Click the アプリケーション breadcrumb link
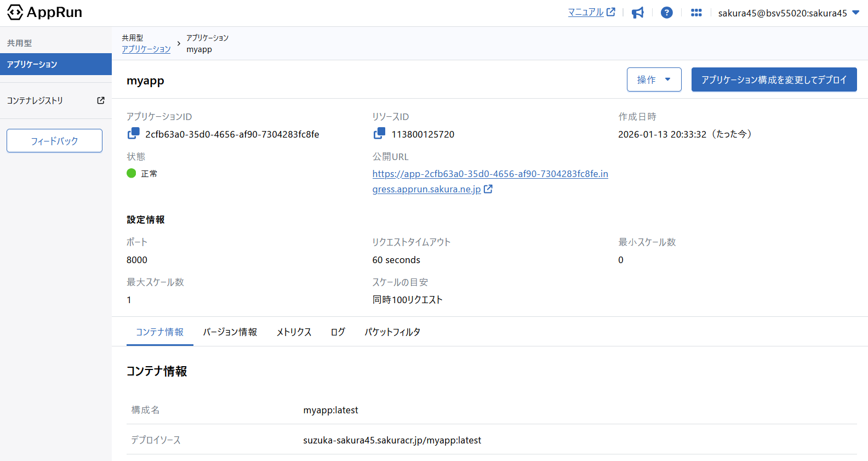 coord(146,49)
